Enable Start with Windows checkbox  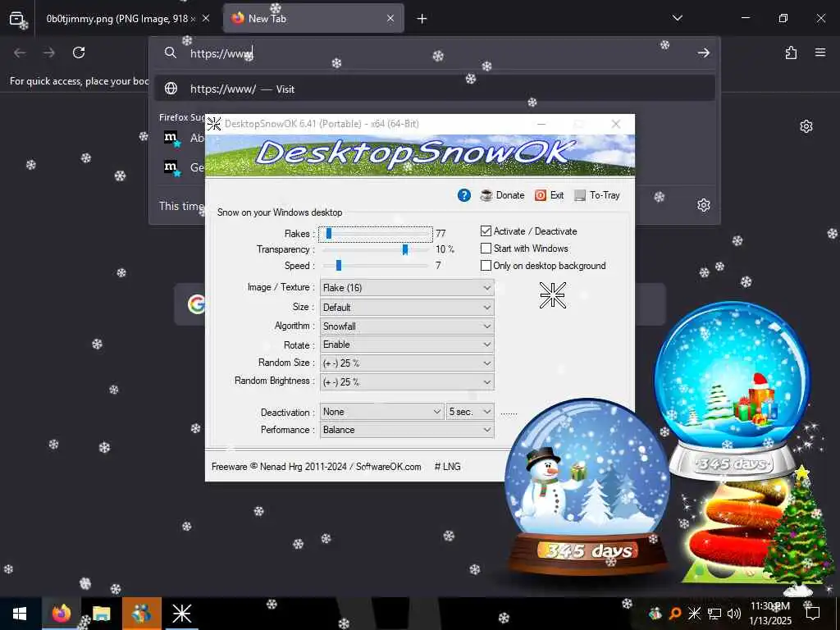point(486,248)
